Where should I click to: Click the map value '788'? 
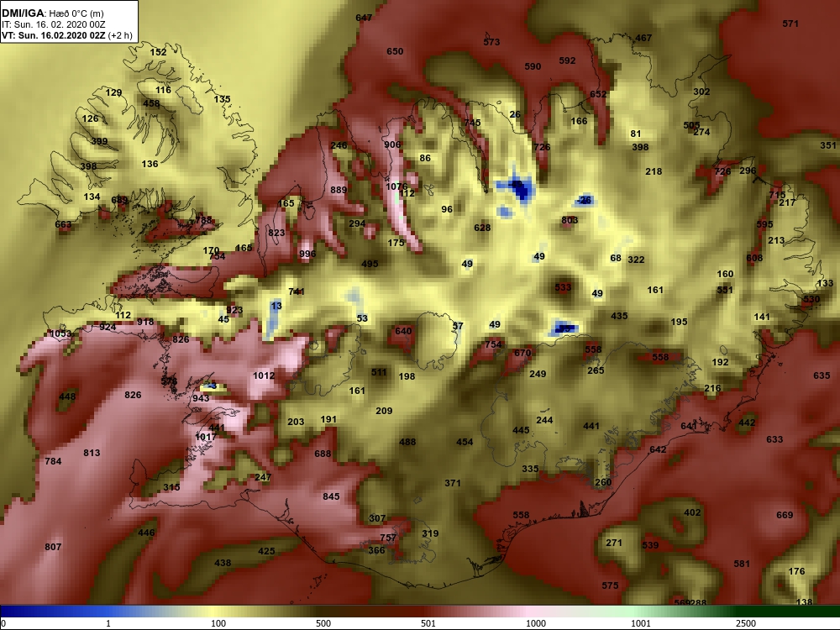(203, 219)
